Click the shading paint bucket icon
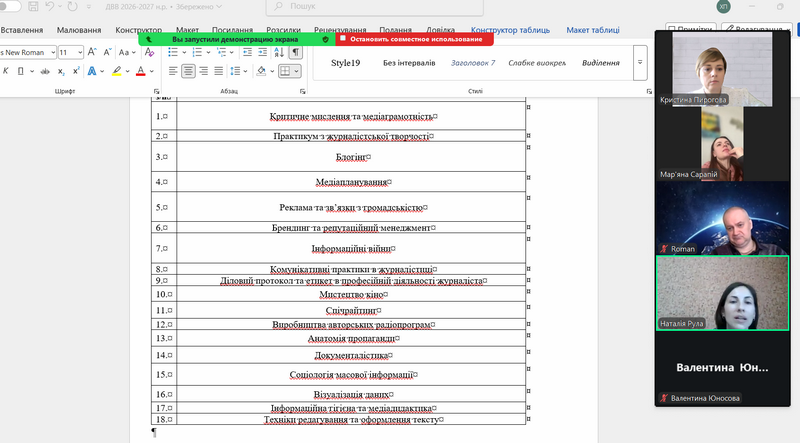Screen dimensions: 800x443 (261, 71)
